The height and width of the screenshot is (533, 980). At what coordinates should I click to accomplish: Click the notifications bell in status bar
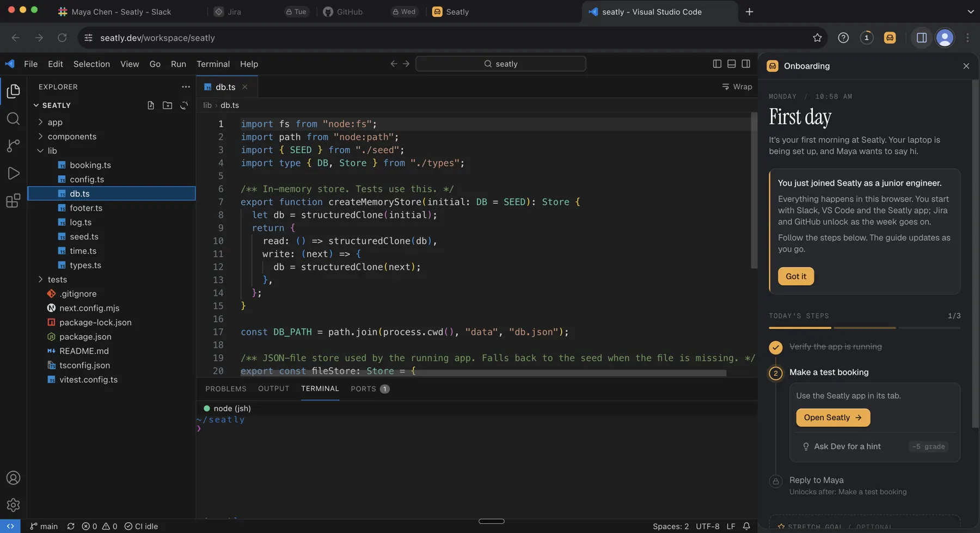[746, 526]
